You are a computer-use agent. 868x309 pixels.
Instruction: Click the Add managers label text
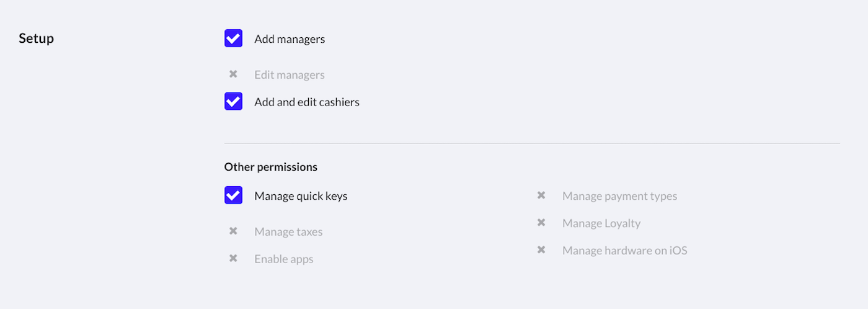click(x=290, y=39)
